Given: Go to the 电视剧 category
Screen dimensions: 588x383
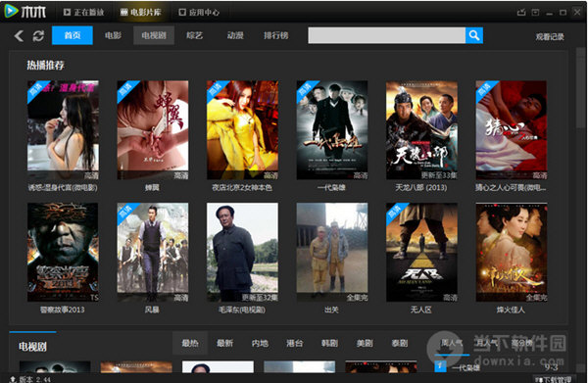Looking at the screenshot, I should click(154, 35).
